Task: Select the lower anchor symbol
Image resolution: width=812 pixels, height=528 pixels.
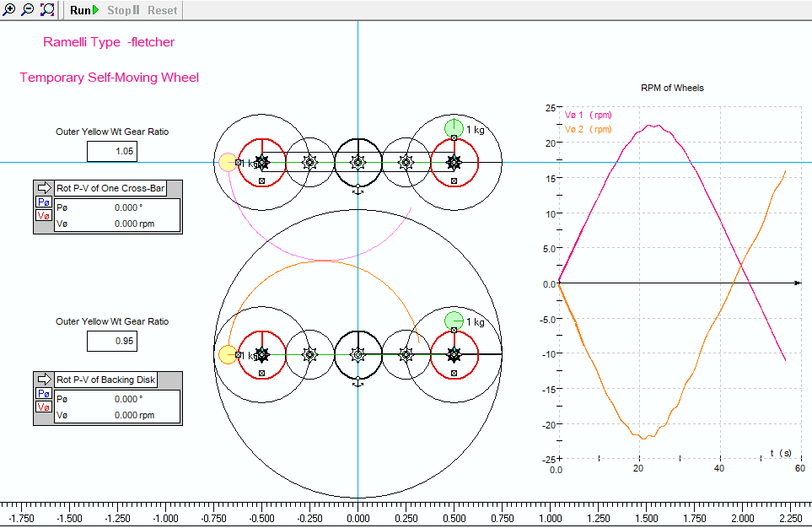Action: (358, 384)
